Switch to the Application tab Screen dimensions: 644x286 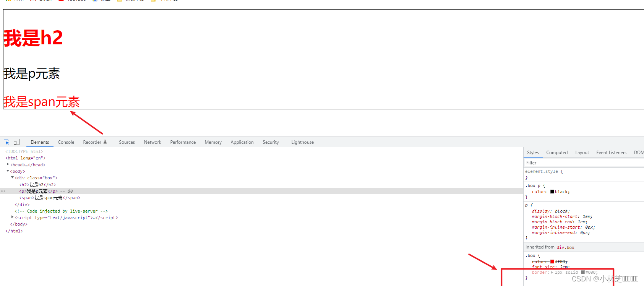[x=242, y=142]
